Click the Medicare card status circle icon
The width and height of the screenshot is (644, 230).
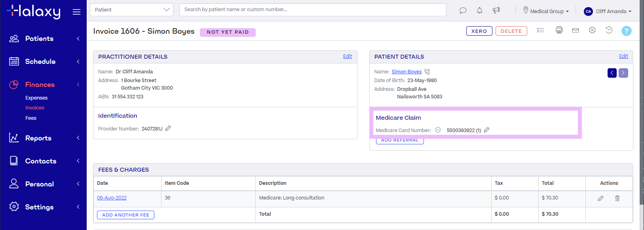pos(438,130)
